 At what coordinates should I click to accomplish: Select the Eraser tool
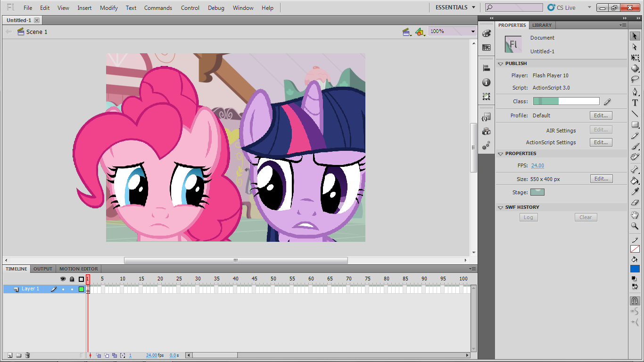tap(635, 202)
